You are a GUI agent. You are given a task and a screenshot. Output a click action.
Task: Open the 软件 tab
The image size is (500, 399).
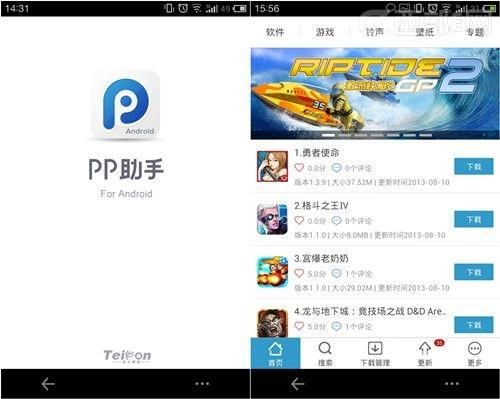point(275,32)
